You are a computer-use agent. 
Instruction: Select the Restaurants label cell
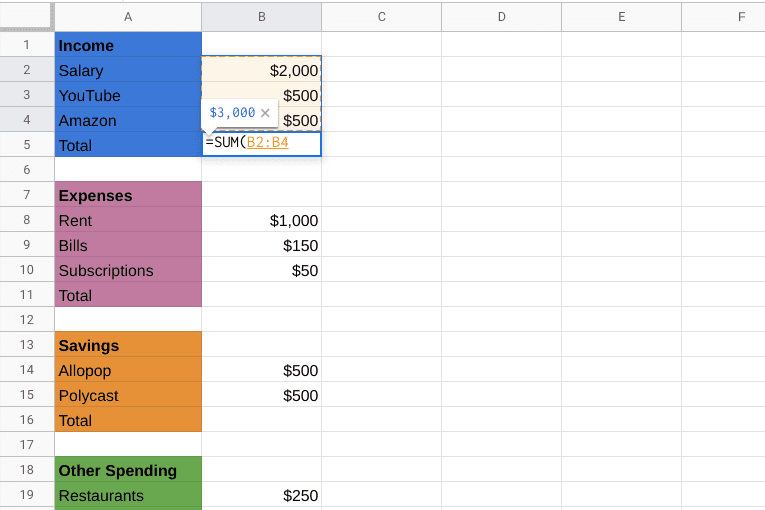pyautogui.click(x=128, y=495)
